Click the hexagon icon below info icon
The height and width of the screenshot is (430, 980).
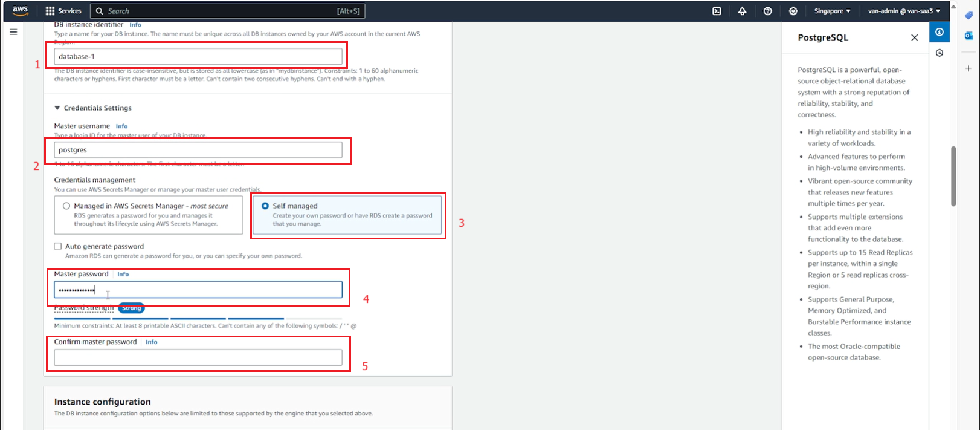coord(939,53)
